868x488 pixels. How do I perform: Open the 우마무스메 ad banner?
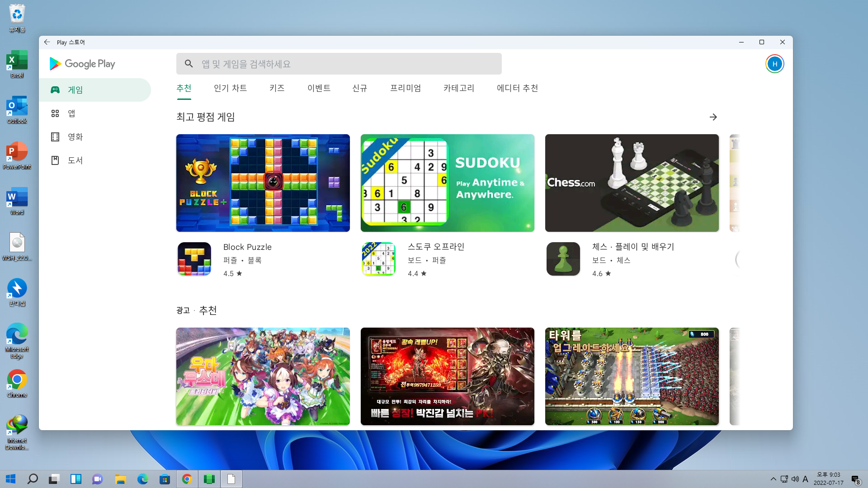(x=263, y=376)
